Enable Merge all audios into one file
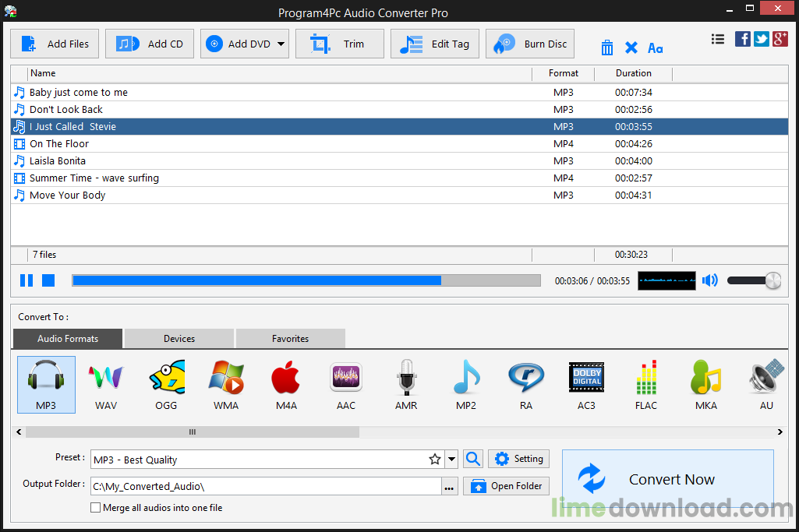 95,507
